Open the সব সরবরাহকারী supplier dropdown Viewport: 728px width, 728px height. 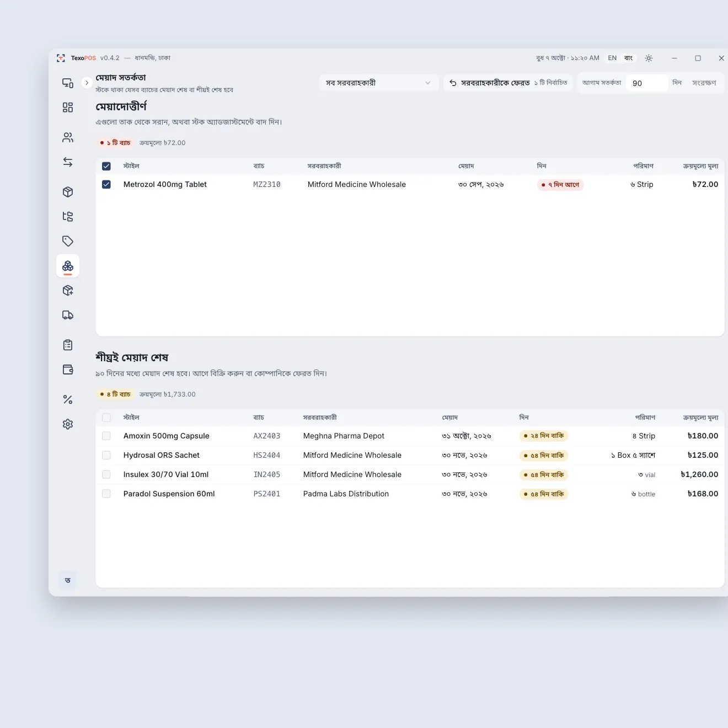[x=379, y=83]
